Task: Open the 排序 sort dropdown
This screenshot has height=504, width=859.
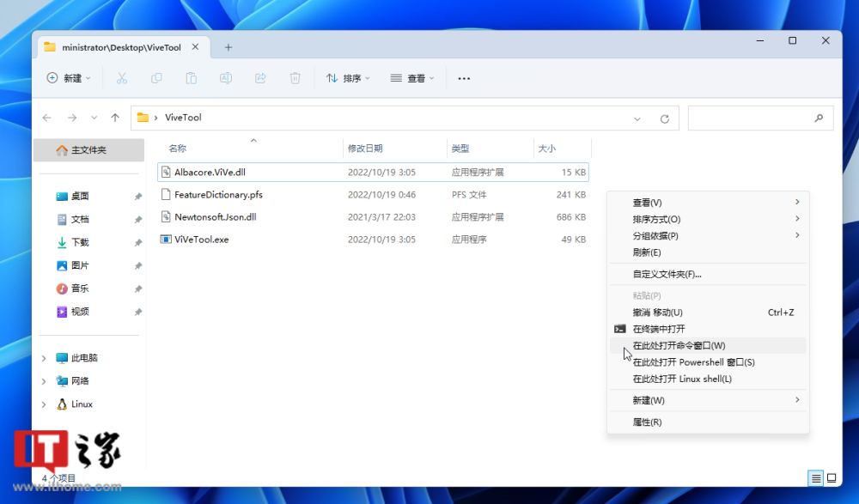Action: coord(348,78)
